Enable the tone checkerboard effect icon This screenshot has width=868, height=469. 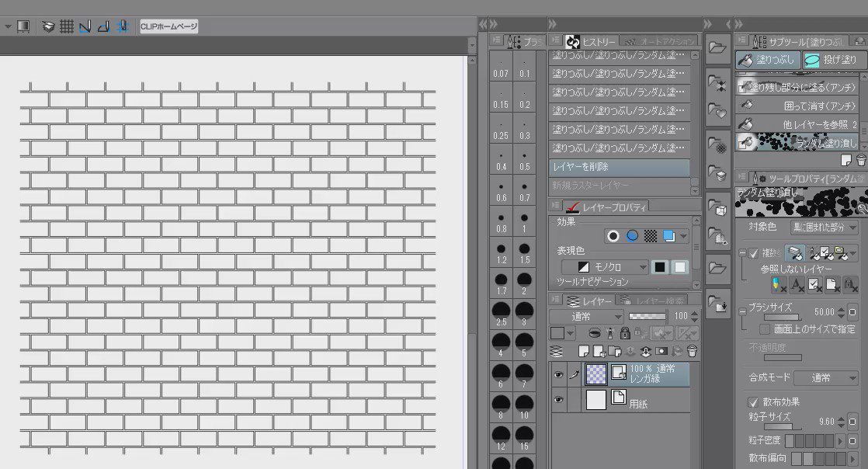click(651, 236)
